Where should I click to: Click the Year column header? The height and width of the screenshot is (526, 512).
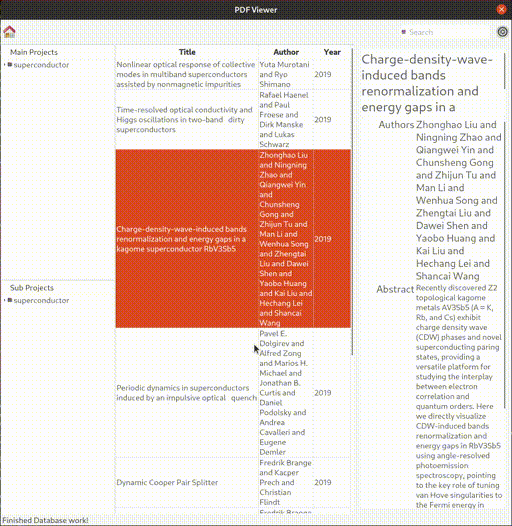(x=332, y=52)
